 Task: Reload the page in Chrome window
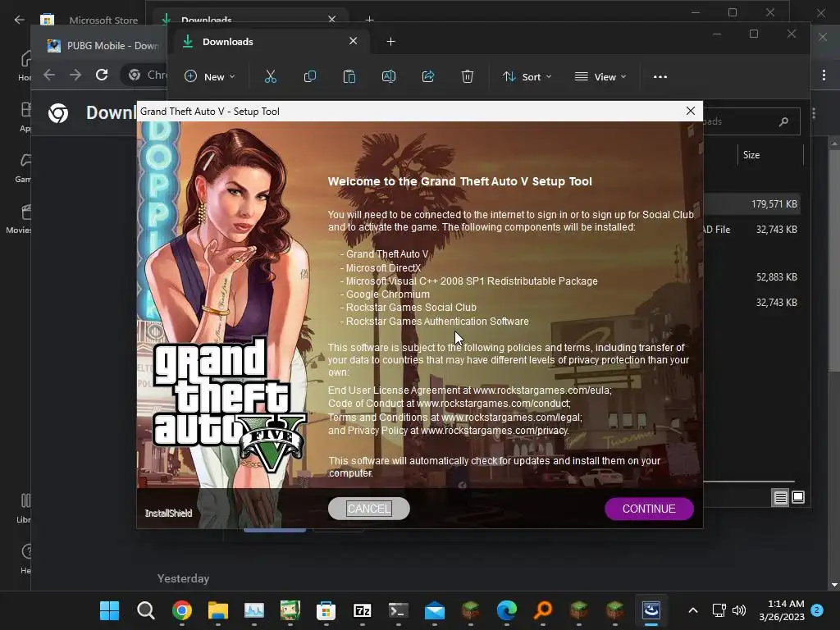coord(102,75)
